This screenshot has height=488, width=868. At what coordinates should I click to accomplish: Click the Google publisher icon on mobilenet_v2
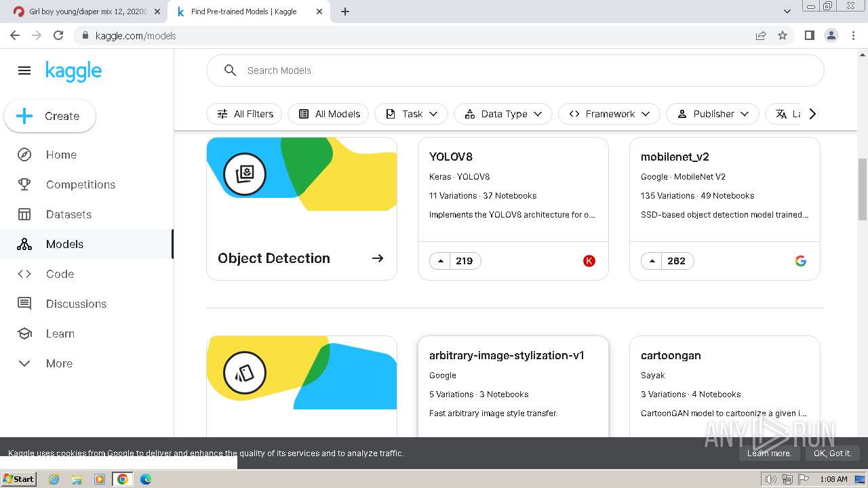coord(801,261)
